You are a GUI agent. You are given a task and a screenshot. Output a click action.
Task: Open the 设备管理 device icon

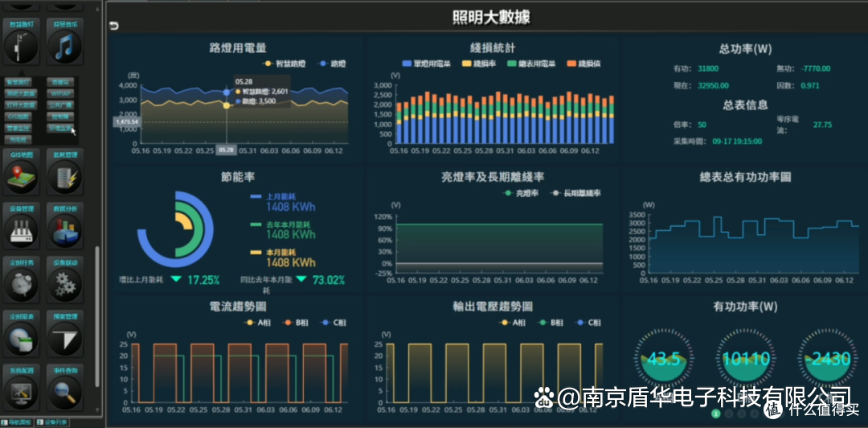(x=20, y=231)
